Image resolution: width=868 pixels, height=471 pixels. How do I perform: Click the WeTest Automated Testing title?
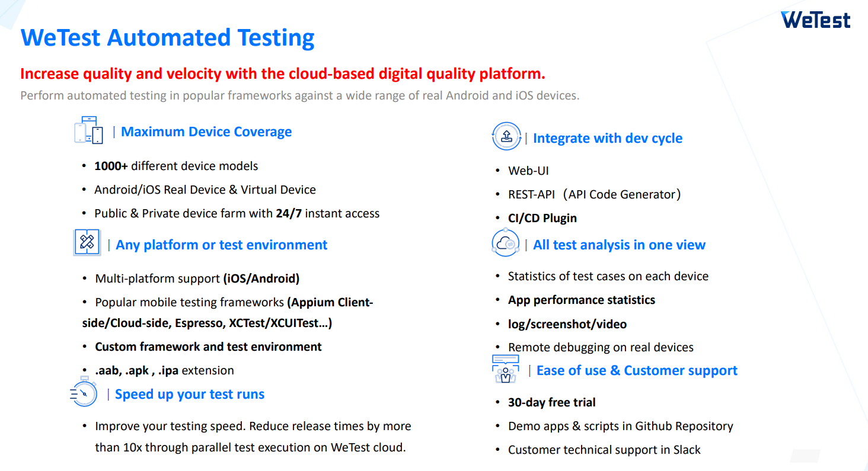[168, 37]
